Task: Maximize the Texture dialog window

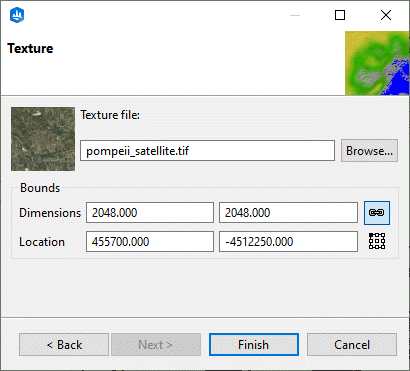Action: [340, 15]
